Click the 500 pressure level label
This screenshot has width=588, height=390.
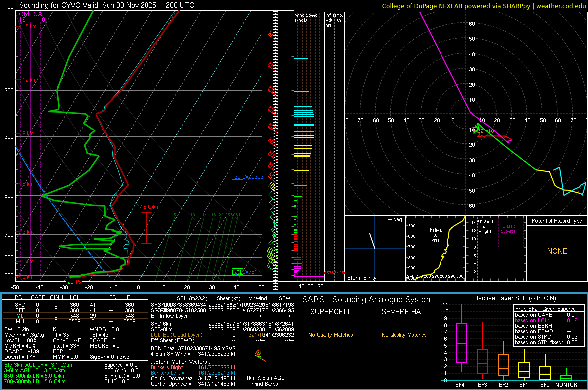(9, 196)
